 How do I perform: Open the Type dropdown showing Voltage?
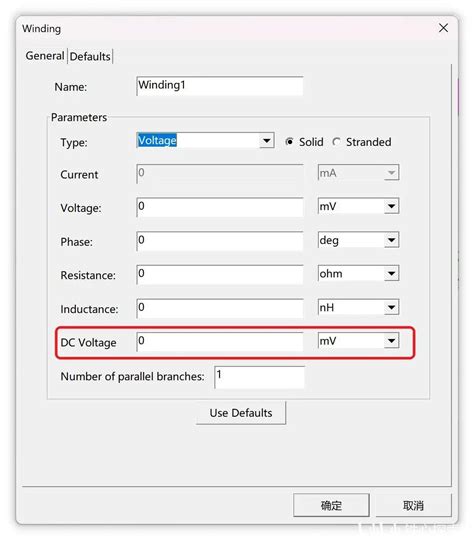205,141
